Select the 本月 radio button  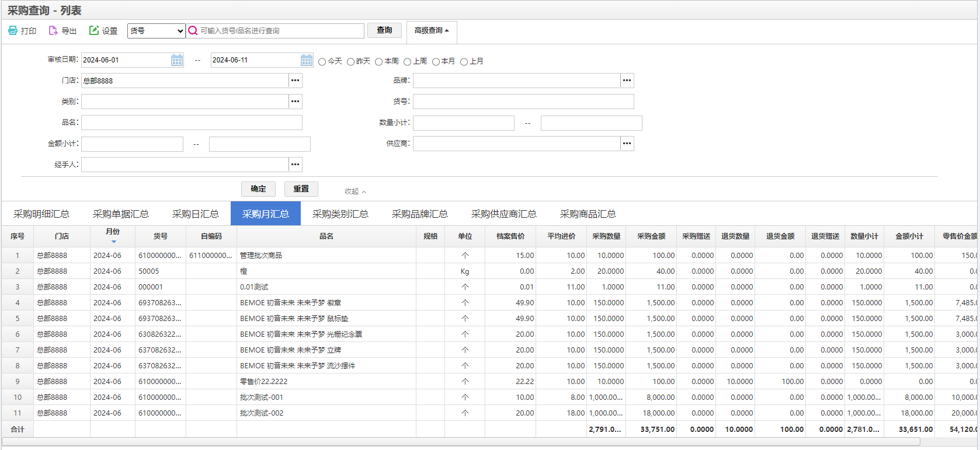click(x=436, y=62)
